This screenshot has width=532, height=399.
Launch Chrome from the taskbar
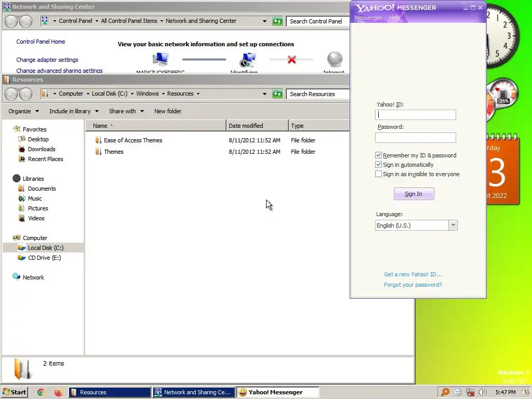pos(41,392)
